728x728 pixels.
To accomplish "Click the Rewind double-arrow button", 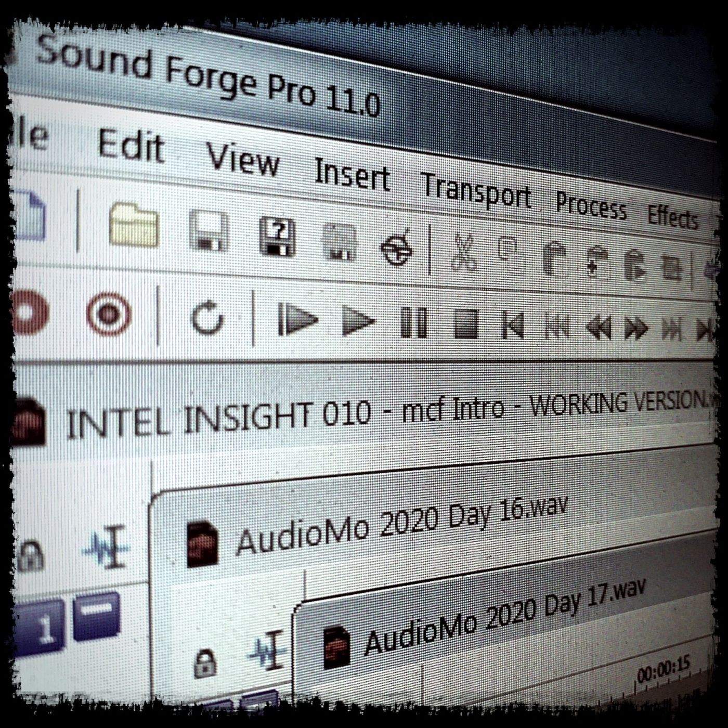I will pyautogui.click(x=599, y=329).
